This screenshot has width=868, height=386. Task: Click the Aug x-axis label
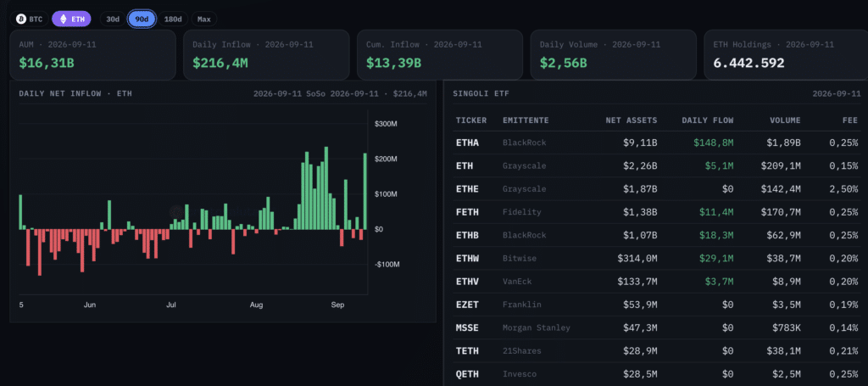click(x=256, y=305)
